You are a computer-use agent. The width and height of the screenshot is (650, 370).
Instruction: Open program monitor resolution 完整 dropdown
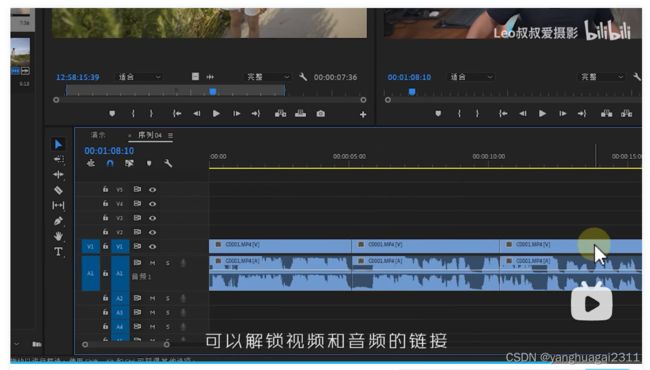pos(602,77)
